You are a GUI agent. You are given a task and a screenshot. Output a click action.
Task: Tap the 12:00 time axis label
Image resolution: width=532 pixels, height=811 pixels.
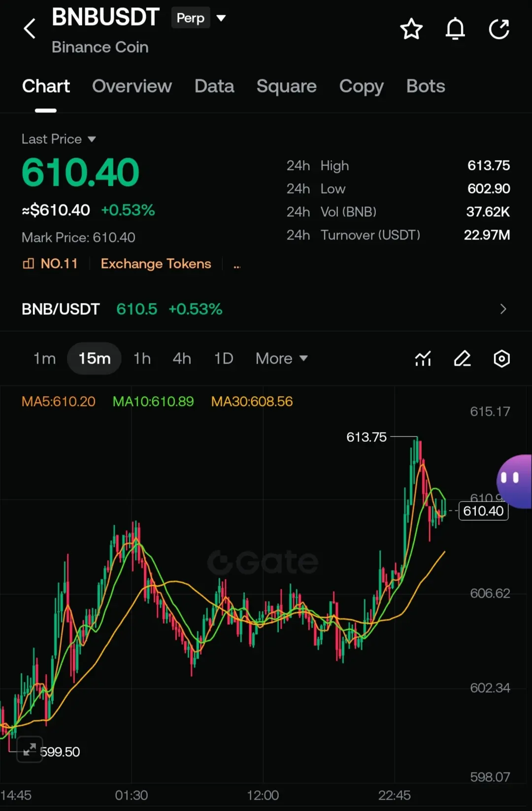pyautogui.click(x=263, y=795)
